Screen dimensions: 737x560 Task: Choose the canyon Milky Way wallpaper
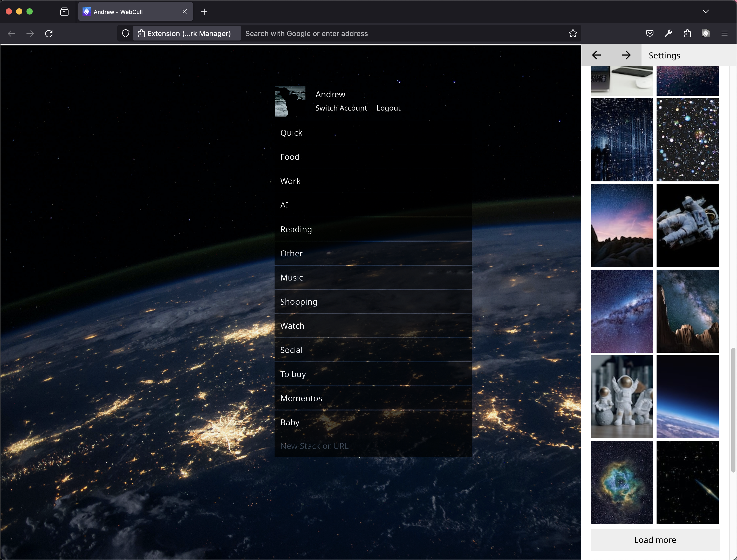click(688, 311)
